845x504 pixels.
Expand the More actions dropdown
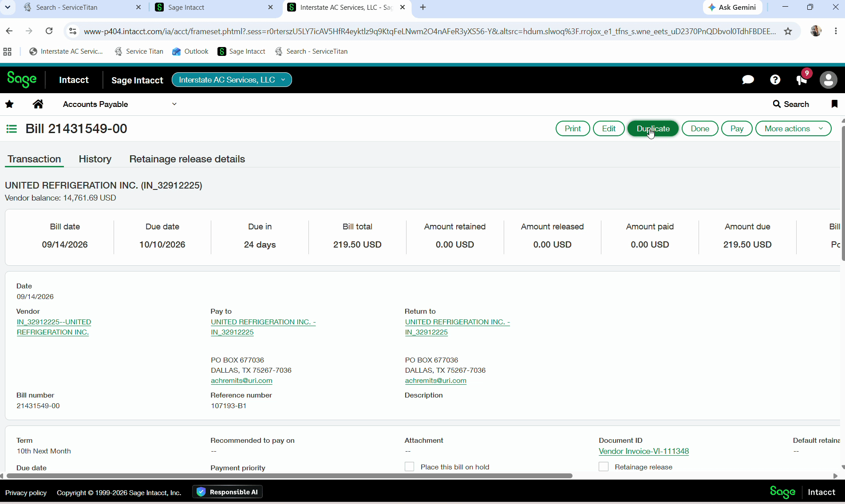point(793,129)
